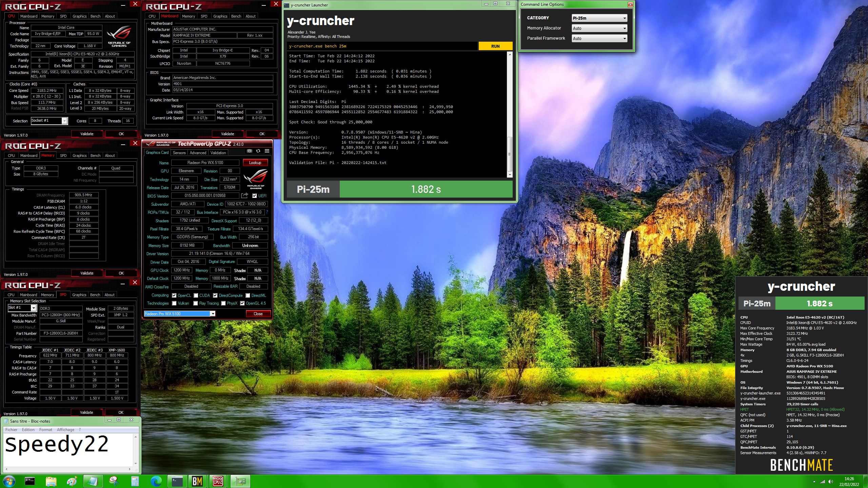Click the BIOS export share icon in GPU-Z
Image resolution: width=868 pixels, height=488 pixels.
point(244,196)
